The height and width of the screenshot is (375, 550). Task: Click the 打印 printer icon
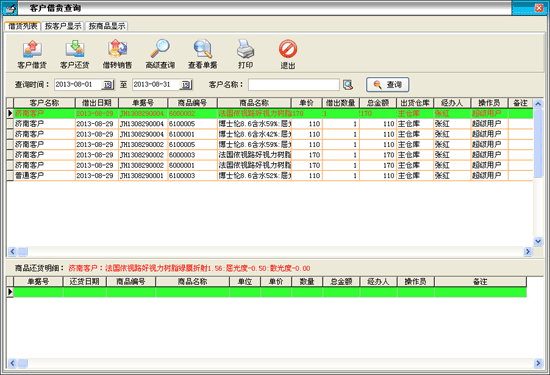(x=245, y=49)
